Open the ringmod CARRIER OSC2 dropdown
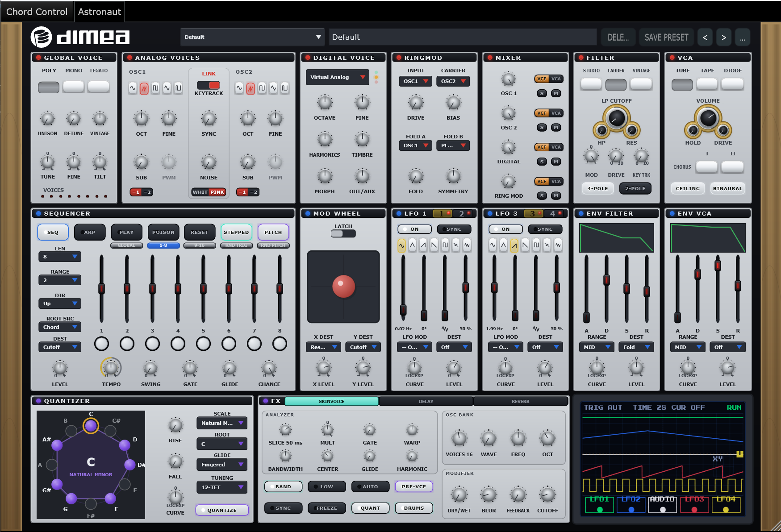 click(x=453, y=81)
